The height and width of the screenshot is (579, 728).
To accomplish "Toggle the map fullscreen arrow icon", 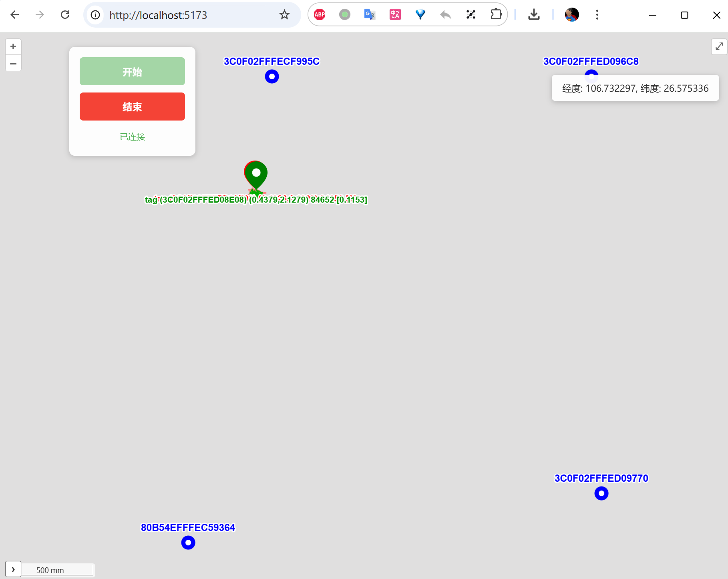I will pos(719,46).
